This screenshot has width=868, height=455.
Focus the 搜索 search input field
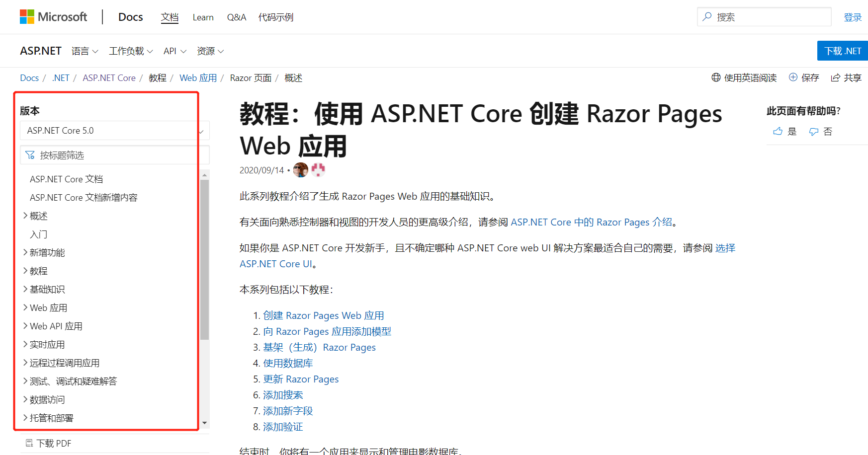click(x=764, y=17)
